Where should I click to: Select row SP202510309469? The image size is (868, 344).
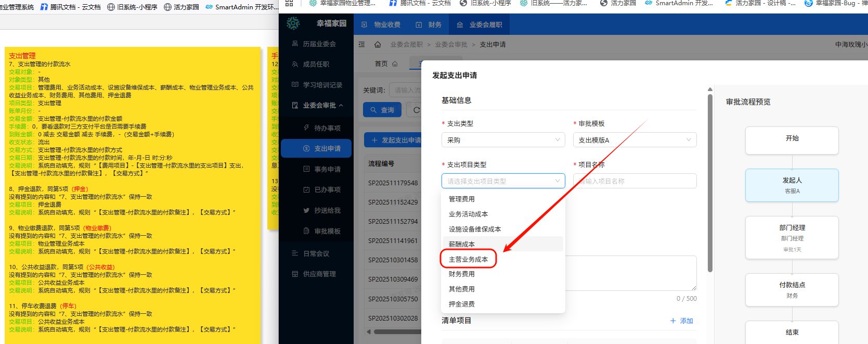click(x=393, y=279)
